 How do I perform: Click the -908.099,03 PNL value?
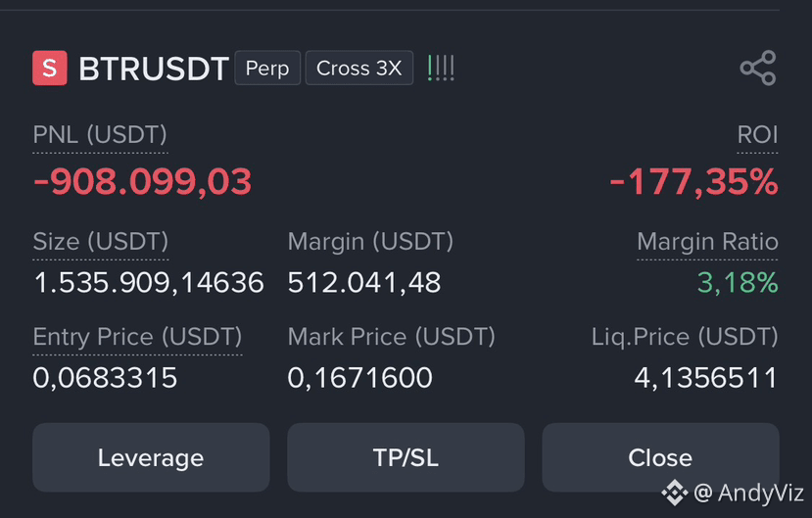coord(142,182)
